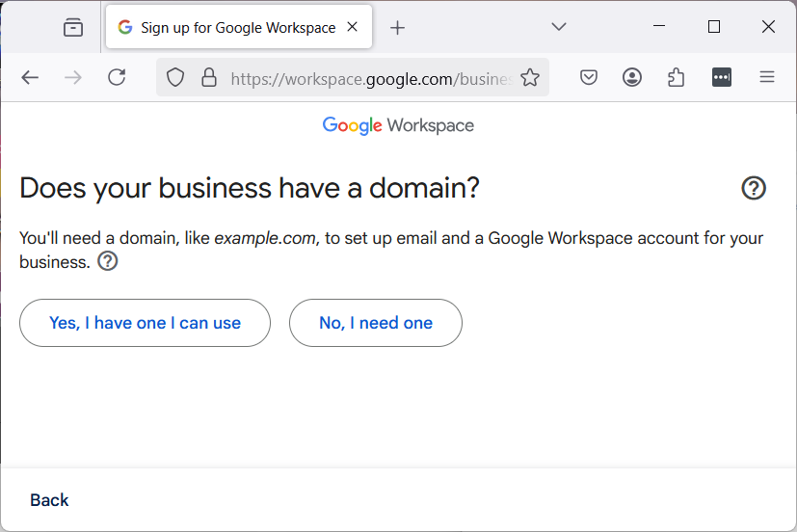Click the help icon beside the heading
The height and width of the screenshot is (532, 797).
(x=754, y=188)
